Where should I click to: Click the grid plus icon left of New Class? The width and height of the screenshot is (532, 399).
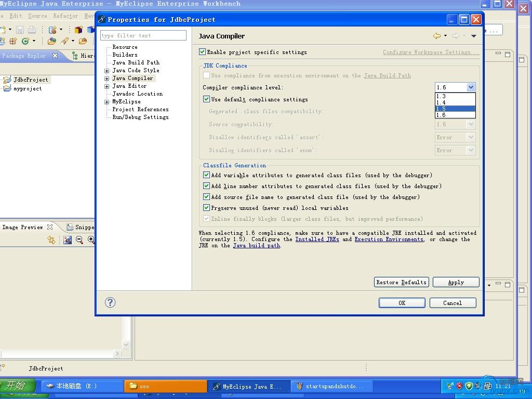pos(13,41)
